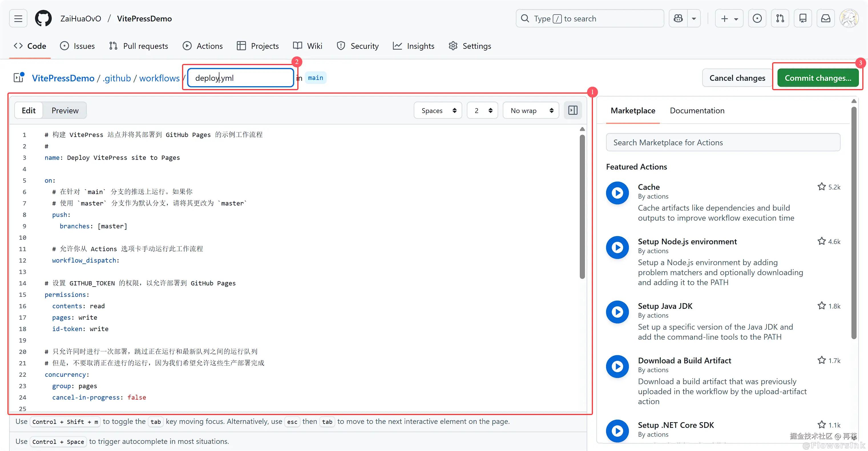Image resolution: width=868 pixels, height=451 pixels.
Task: Switch to the Documentation tab
Action: coord(697,110)
